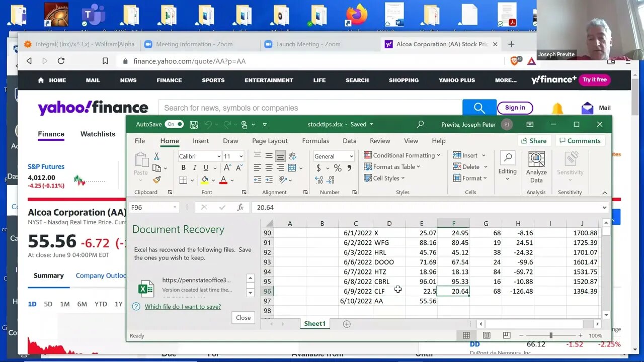Open Conditional Formatting dropdown
644x362 pixels.
click(x=402, y=155)
